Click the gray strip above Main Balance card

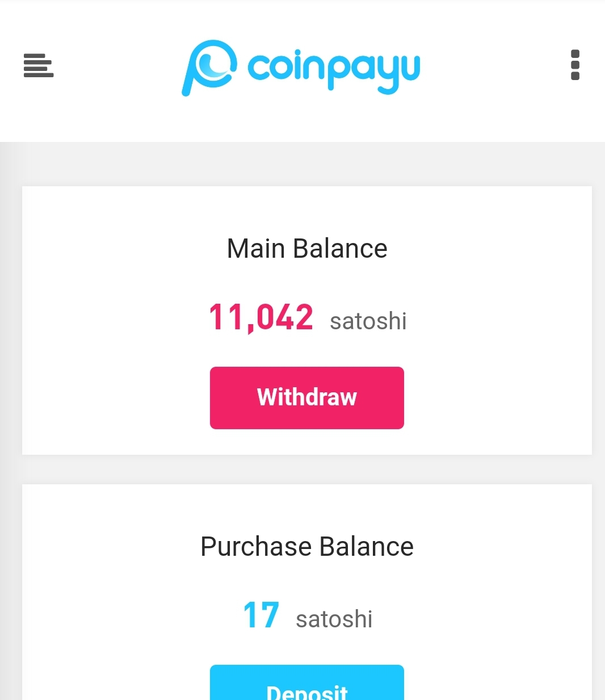[x=306, y=164]
